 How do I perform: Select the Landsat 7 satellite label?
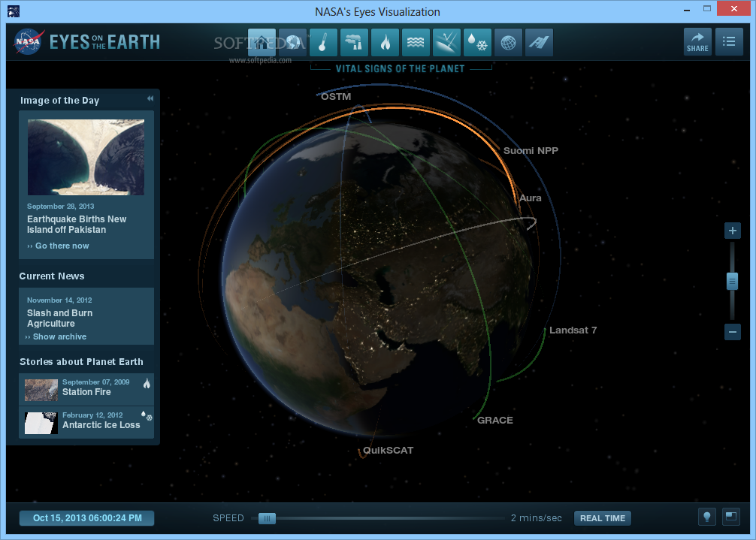coord(573,330)
